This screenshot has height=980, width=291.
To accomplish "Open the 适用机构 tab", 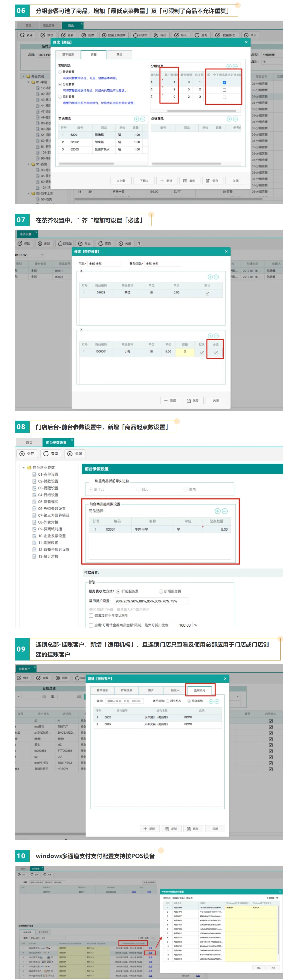I will coord(200,690).
